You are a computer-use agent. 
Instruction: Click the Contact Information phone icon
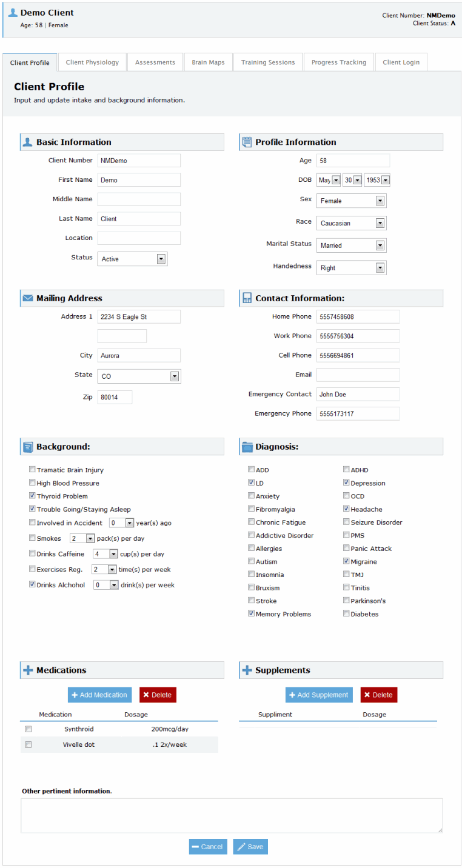pos(247,298)
